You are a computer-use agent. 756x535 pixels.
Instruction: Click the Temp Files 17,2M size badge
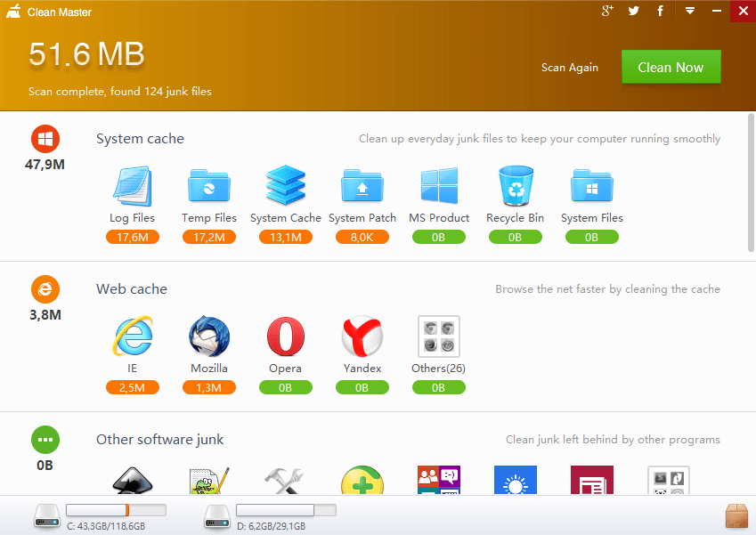coord(209,237)
